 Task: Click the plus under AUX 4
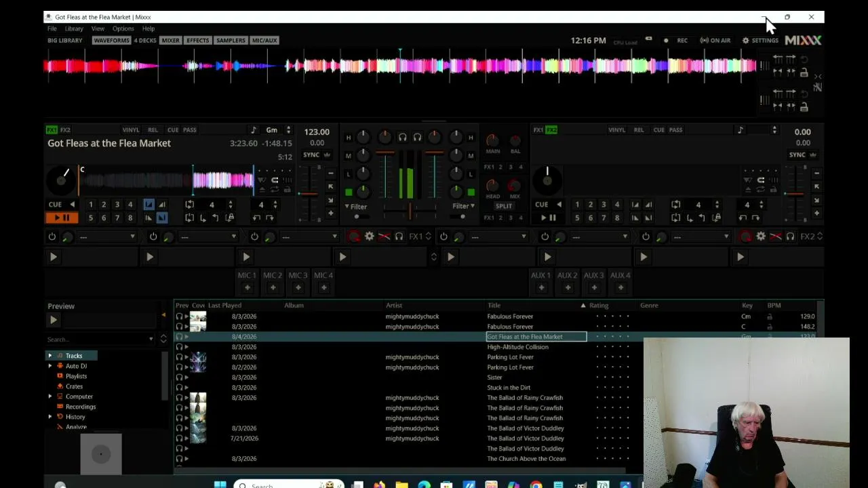[620, 287]
